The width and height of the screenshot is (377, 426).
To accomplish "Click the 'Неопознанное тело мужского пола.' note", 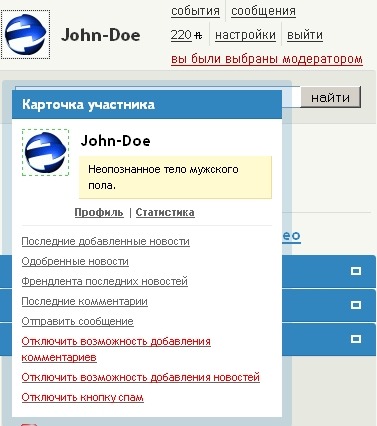I will [175, 177].
